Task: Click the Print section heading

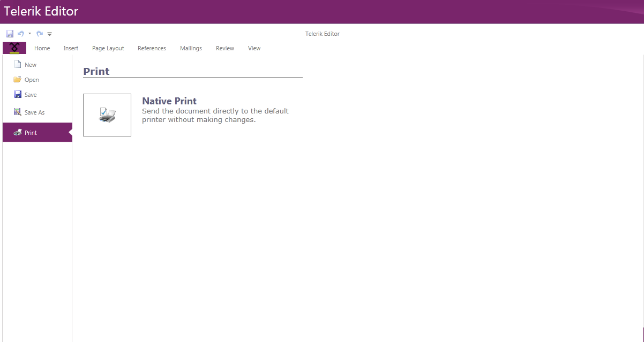Action: click(96, 71)
